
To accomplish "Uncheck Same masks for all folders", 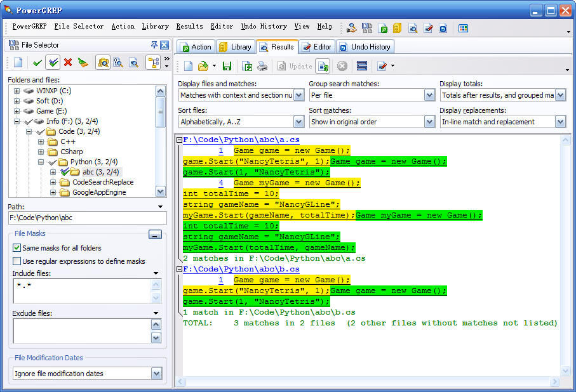I will point(17,248).
